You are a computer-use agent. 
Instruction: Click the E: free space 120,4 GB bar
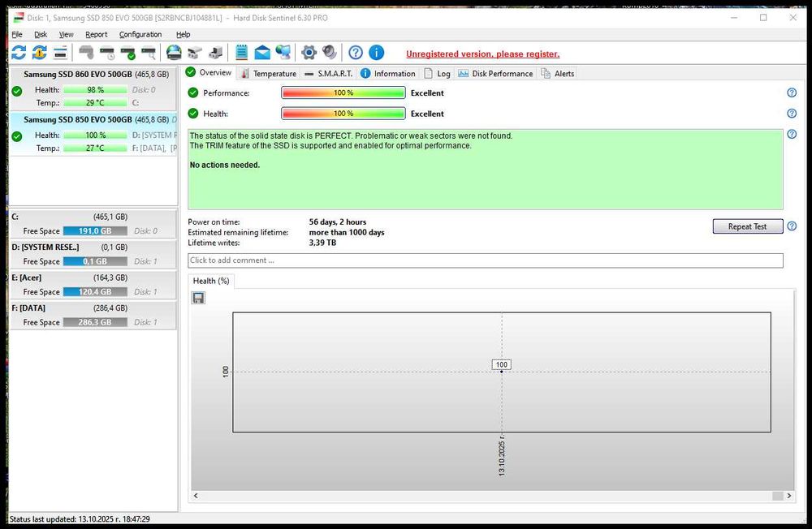[x=95, y=292]
